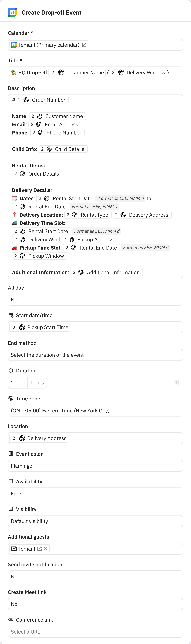Change Availability from Free

coord(95,493)
